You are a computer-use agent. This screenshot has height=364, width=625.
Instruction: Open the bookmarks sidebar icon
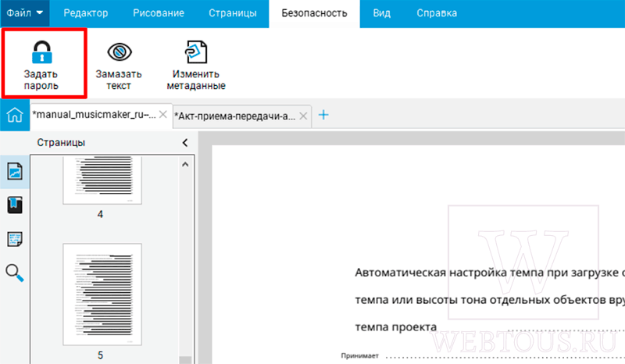[15, 205]
